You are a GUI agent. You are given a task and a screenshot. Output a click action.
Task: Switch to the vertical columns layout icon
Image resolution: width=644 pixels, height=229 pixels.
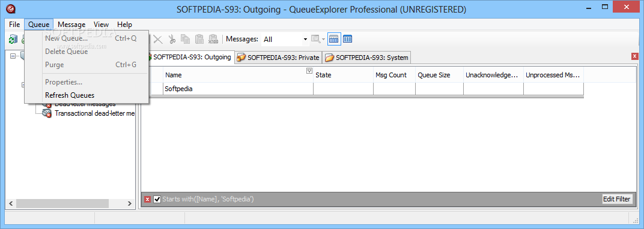(347, 40)
